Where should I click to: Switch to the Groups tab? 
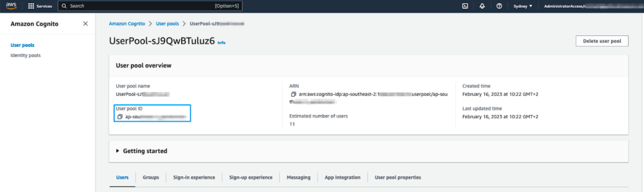(x=151, y=177)
